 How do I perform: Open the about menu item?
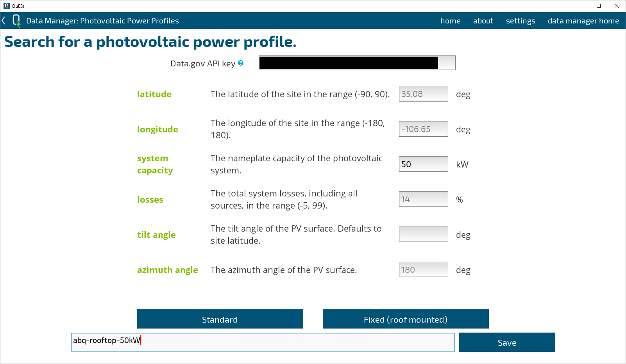point(483,21)
